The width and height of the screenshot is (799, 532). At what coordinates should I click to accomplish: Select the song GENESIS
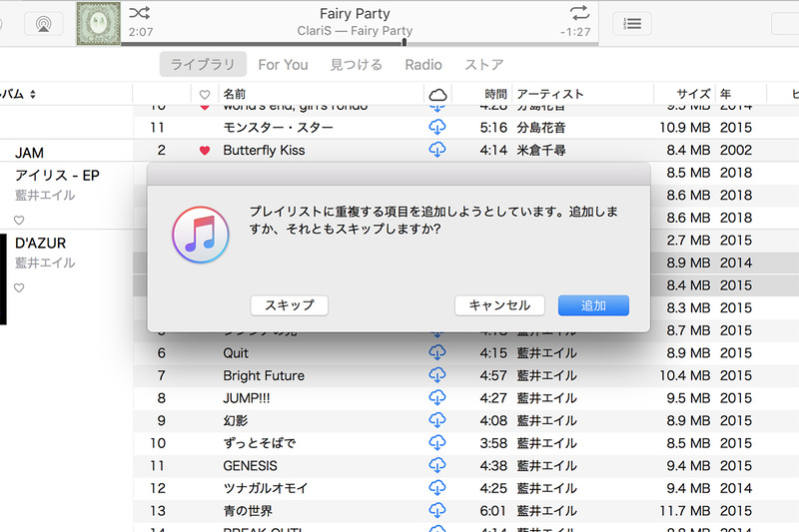point(251,466)
